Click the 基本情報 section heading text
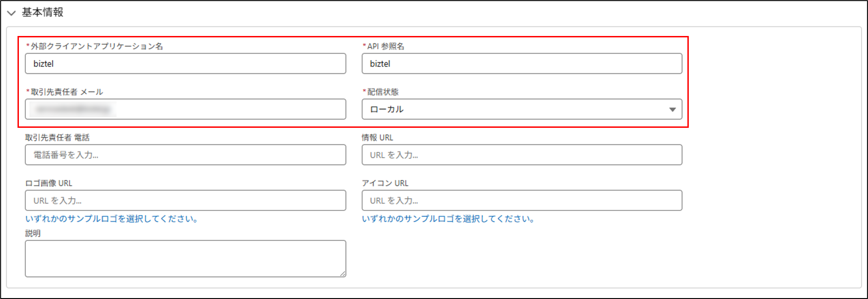The image size is (868, 299). point(42,12)
